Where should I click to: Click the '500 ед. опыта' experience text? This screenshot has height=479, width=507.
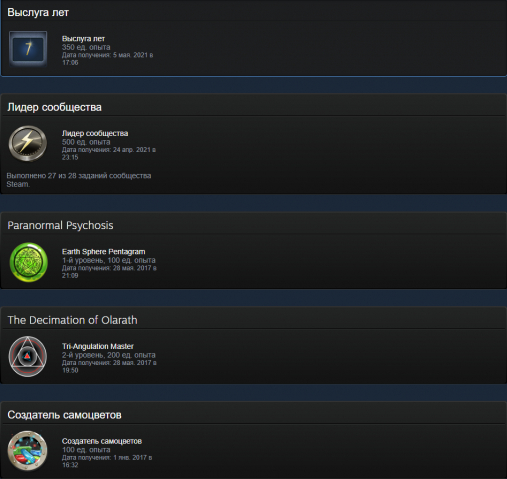(x=86, y=142)
